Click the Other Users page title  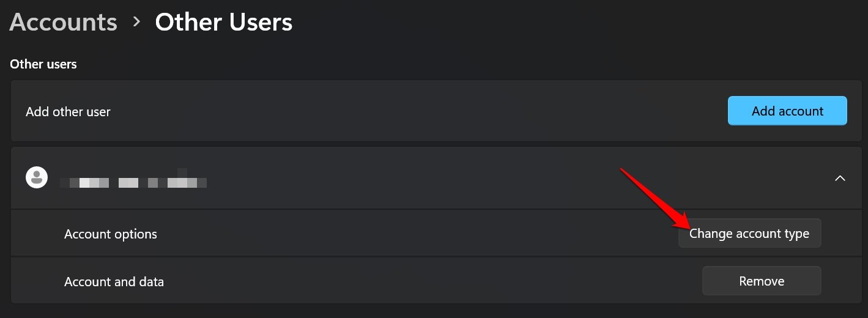(223, 23)
